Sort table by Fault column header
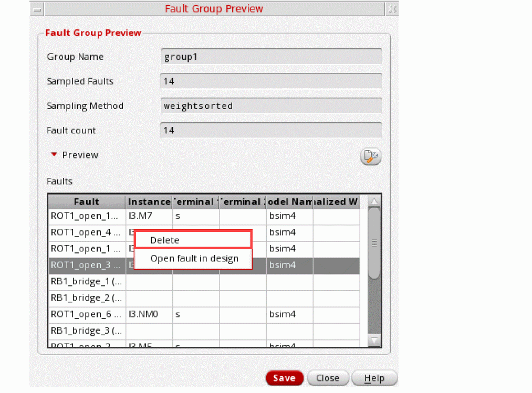Viewport: 532px width, 393px height. click(x=87, y=202)
